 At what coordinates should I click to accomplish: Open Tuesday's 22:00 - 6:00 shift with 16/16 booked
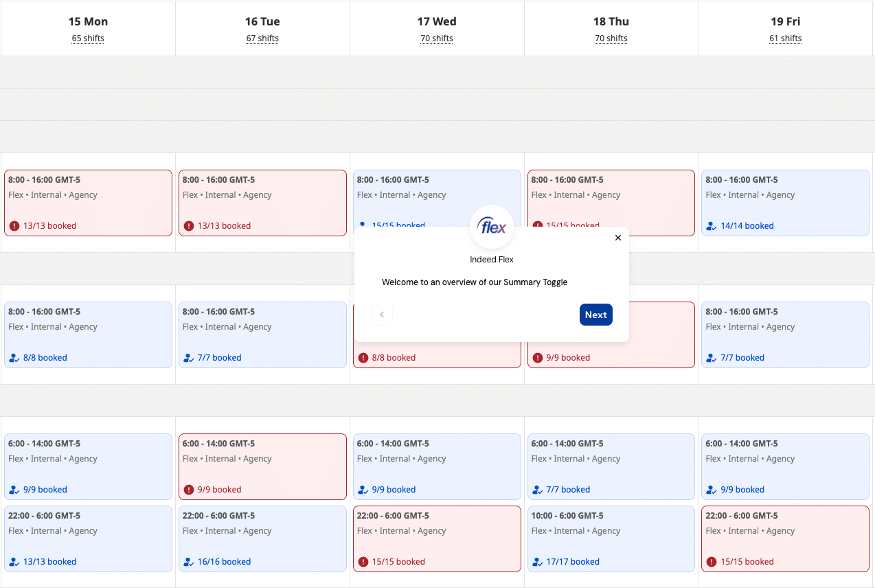click(x=262, y=539)
